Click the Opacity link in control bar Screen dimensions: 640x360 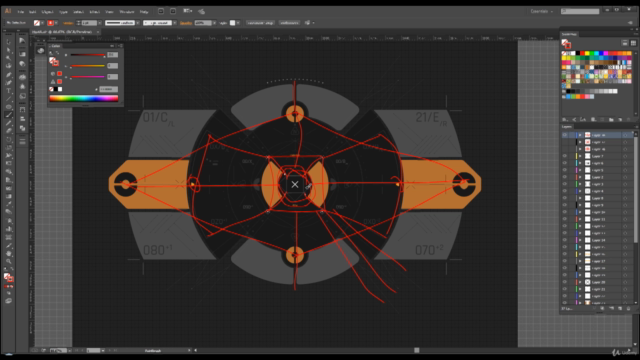186,23
